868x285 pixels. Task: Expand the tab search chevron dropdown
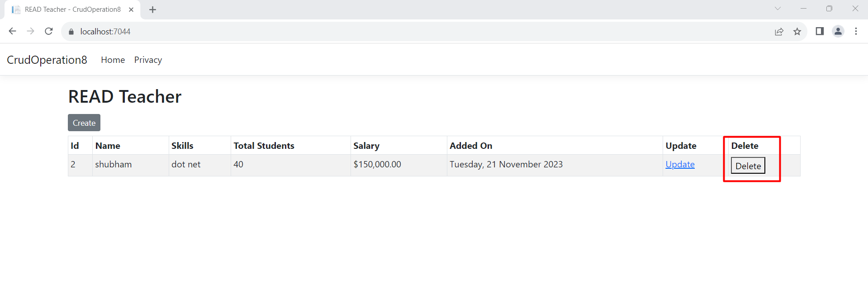coord(778,9)
